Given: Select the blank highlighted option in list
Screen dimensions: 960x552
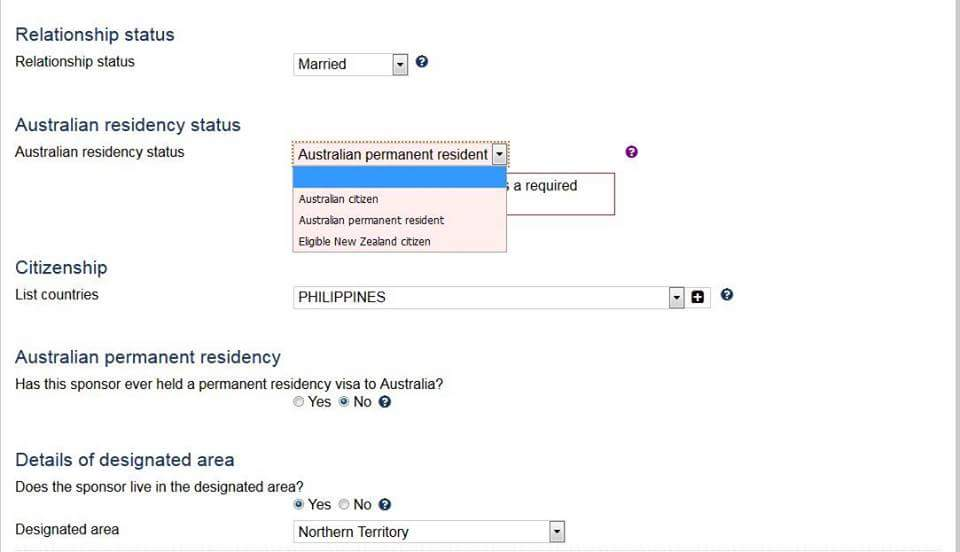Looking at the screenshot, I should 399,178.
